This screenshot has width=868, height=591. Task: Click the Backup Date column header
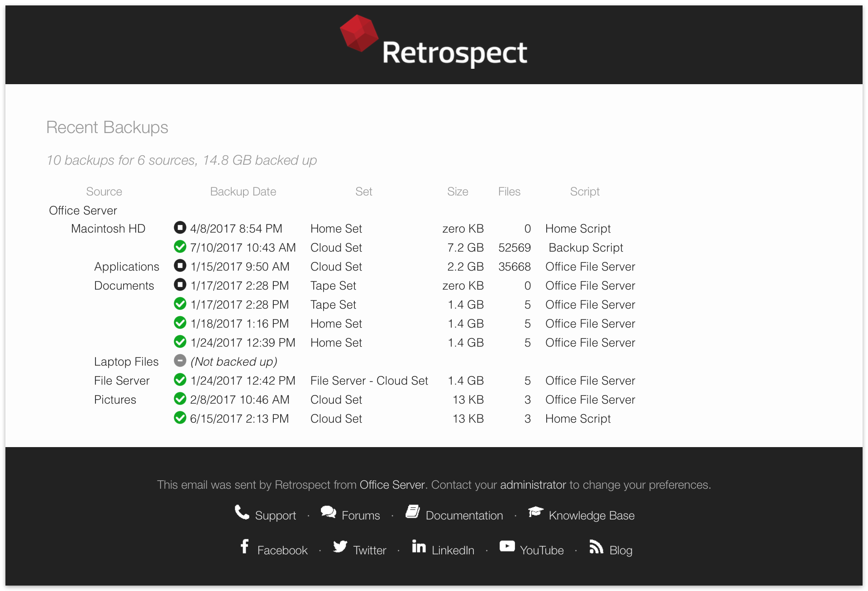243,191
